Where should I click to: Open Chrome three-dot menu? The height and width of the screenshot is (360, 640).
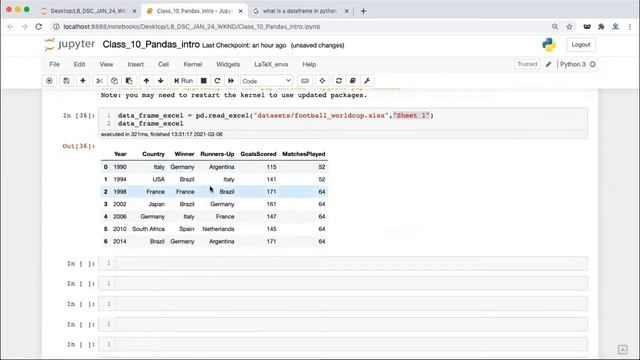click(630, 27)
